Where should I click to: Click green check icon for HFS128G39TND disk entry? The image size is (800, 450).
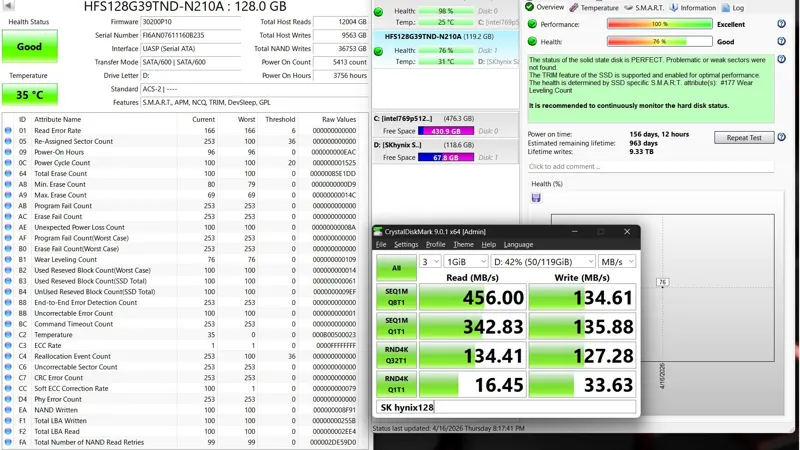tap(378, 51)
